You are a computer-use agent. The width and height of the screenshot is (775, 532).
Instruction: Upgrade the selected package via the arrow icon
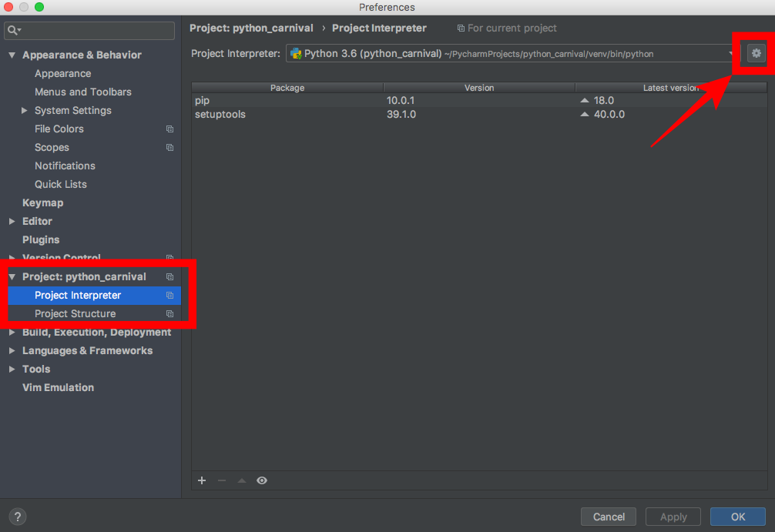pos(241,480)
